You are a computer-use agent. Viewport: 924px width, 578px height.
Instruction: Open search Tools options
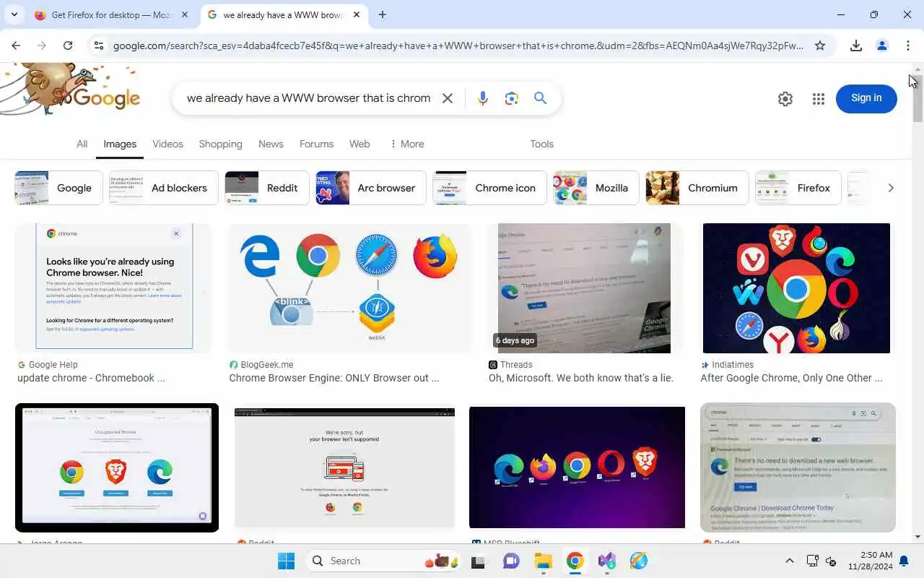(541, 144)
